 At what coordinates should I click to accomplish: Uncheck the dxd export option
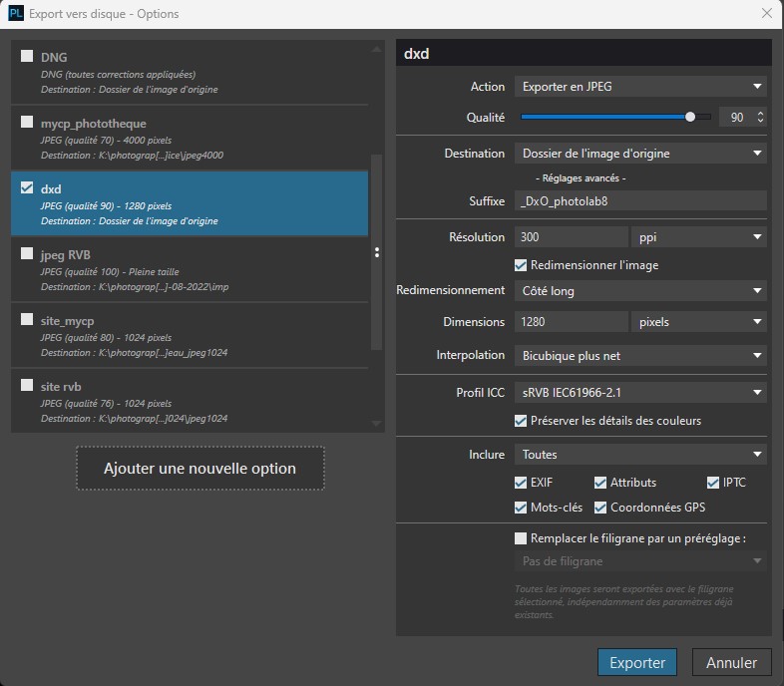coord(27,188)
